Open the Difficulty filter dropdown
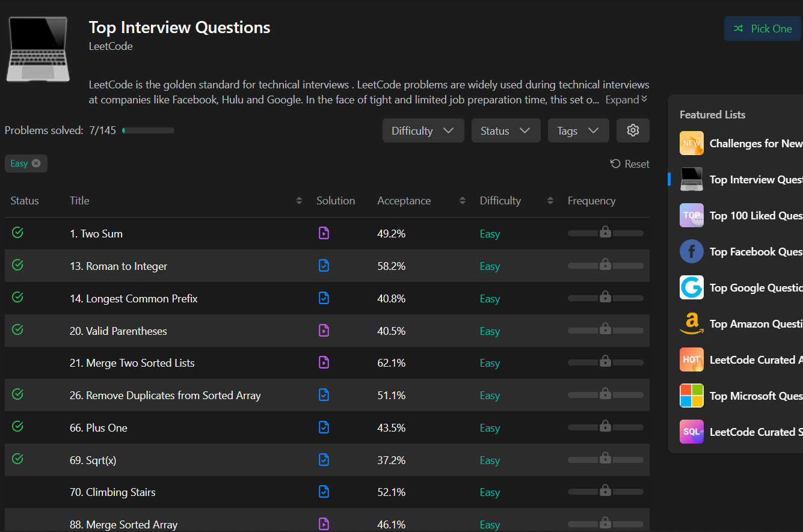803x532 pixels. (423, 130)
